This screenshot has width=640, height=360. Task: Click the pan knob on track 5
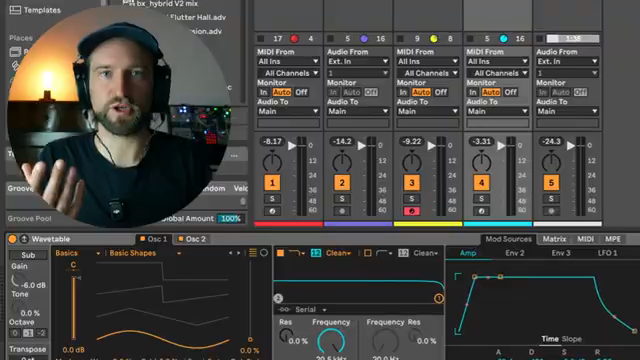tap(551, 162)
